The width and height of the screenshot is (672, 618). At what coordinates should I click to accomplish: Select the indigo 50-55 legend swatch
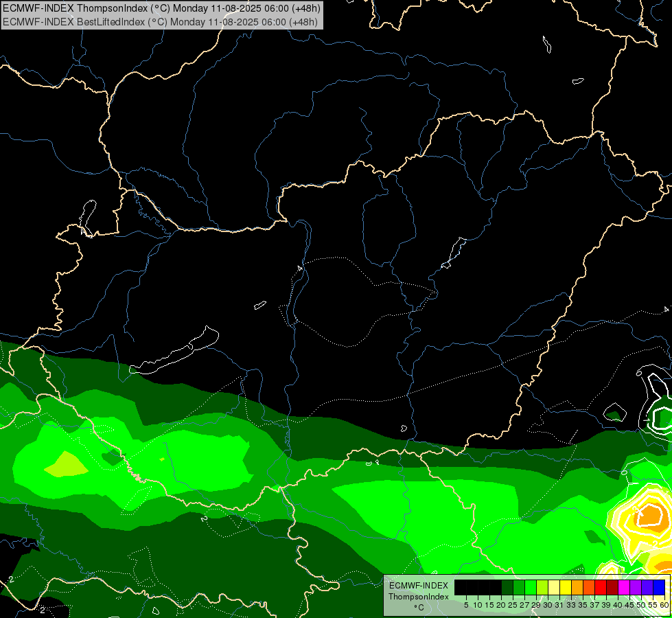[x=647, y=587]
